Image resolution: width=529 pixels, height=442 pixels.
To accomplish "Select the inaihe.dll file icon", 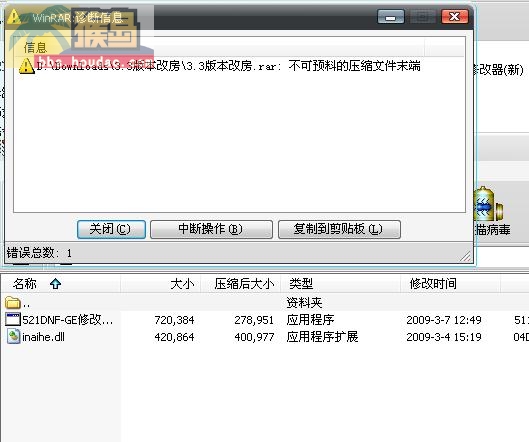I will [x=13, y=337].
